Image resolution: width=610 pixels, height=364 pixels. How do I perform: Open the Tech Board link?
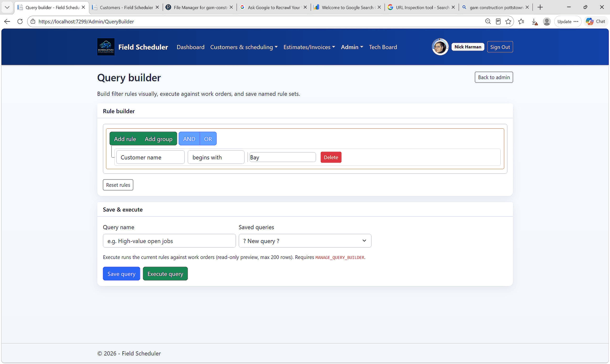[x=383, y=47]
